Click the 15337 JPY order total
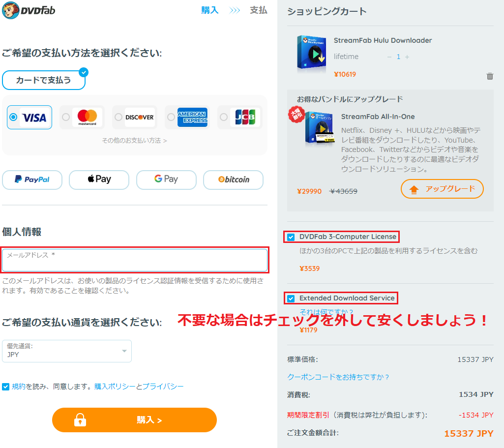Viewport: 504px width, 448px height. click(x=469, y=434)
